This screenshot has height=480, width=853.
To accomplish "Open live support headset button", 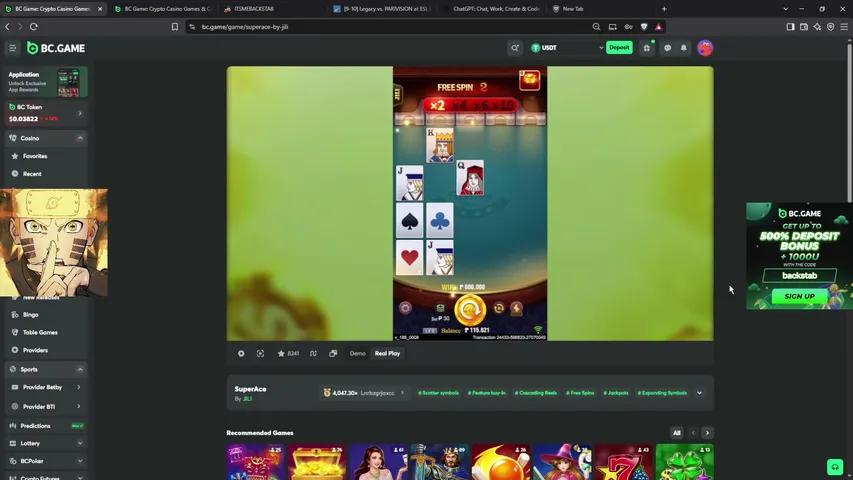I will click(835, 467).
